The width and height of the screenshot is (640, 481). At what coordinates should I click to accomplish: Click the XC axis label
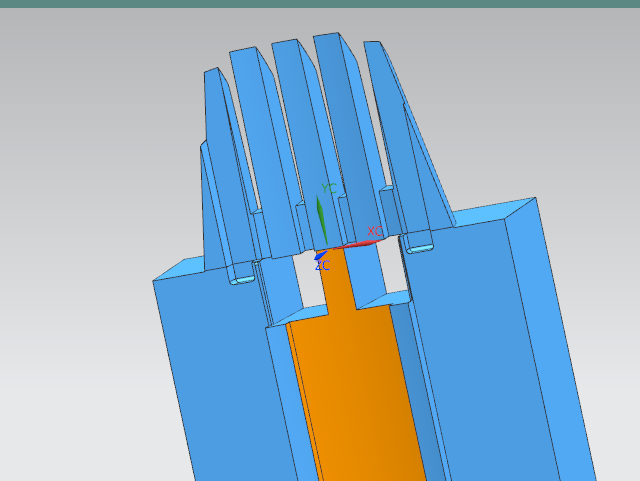point(375,231)
